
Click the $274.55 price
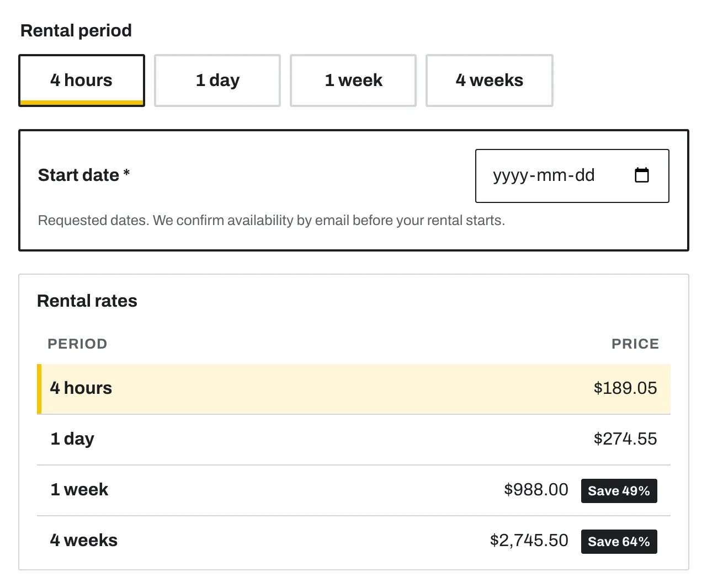pos(625,439)
